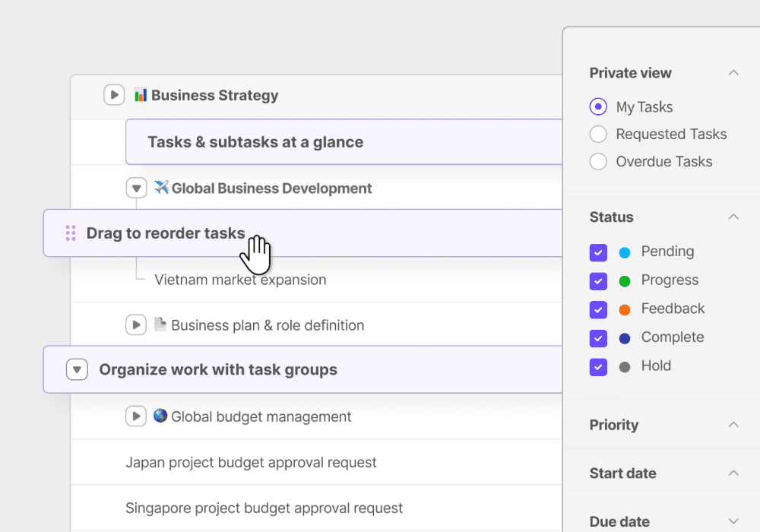Click the Organize work with task groups label
The image size is (760, 532).
tap(218, 369)
